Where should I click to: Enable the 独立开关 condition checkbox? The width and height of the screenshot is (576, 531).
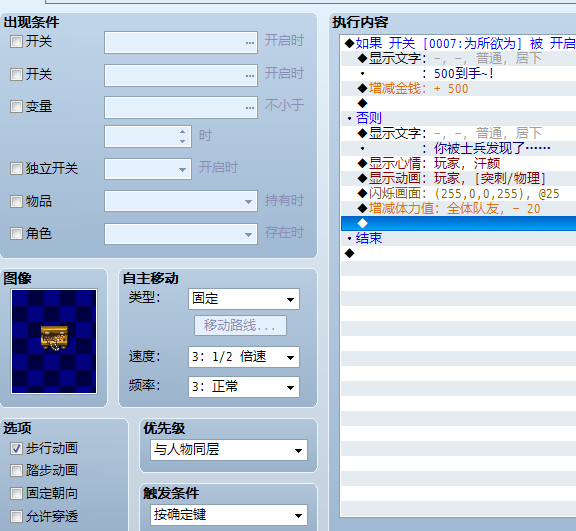pos(16,169)
